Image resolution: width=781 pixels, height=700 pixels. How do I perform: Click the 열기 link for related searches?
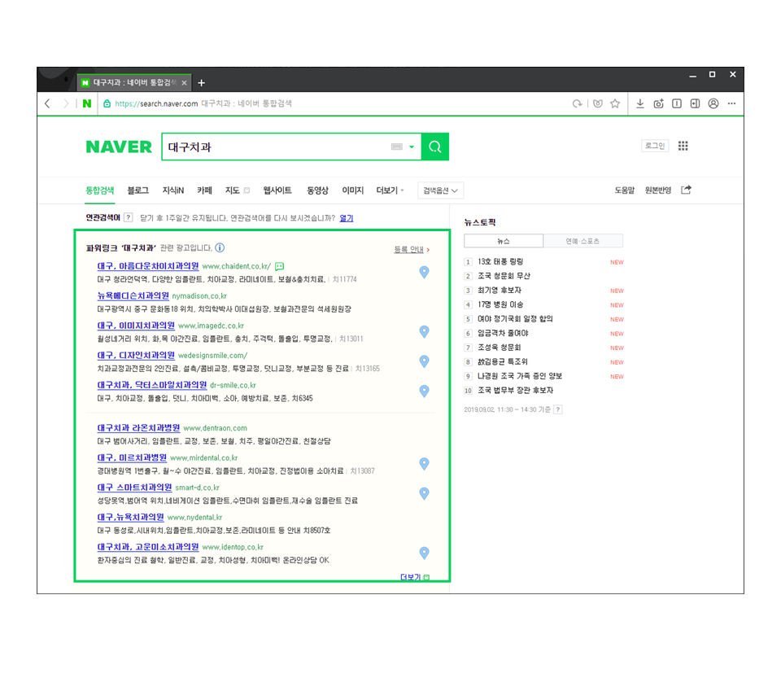coord(347,217)
